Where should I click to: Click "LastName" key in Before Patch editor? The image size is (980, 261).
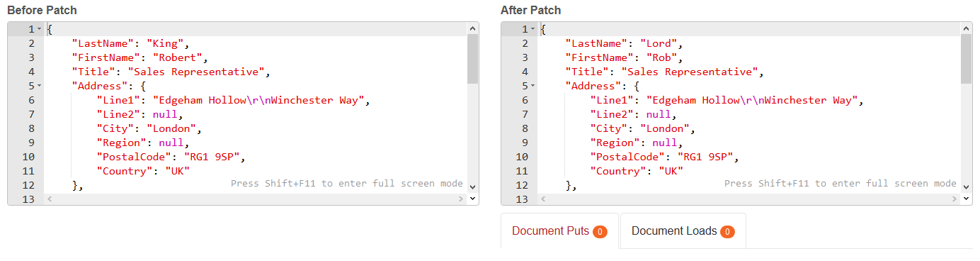coord(103,43)
